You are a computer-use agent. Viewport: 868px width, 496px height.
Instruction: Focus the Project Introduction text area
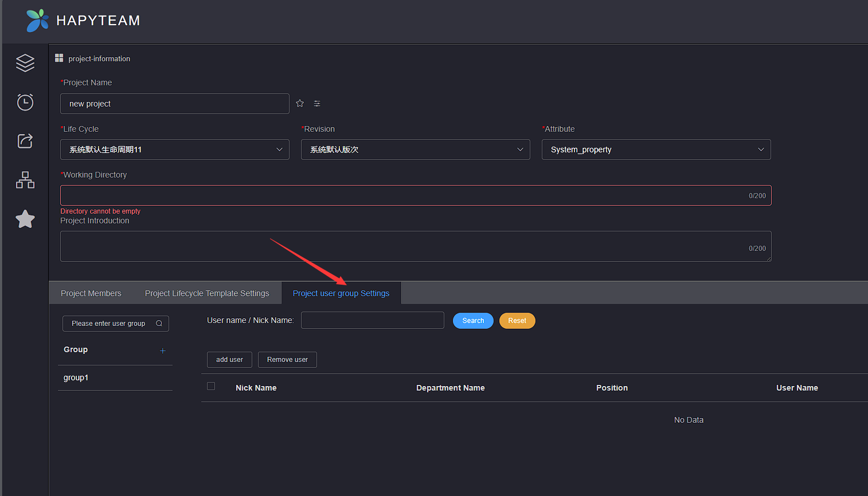(416, 246)
